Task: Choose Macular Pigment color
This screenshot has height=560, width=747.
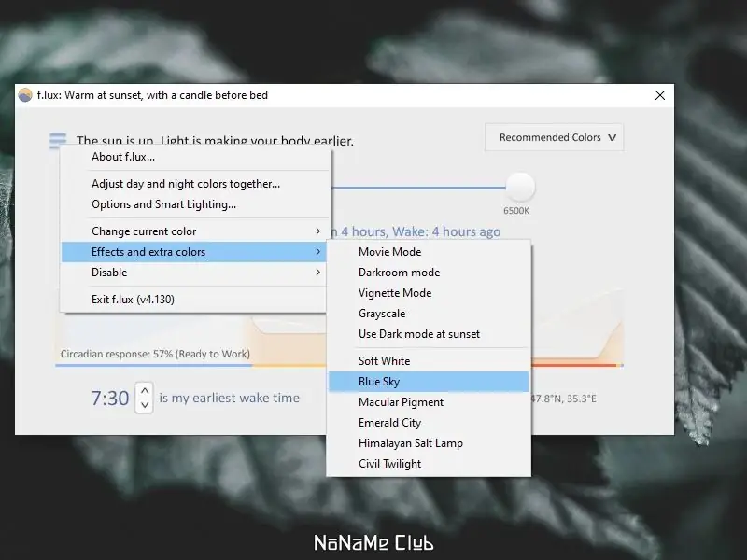Action: tap(429, 402)
